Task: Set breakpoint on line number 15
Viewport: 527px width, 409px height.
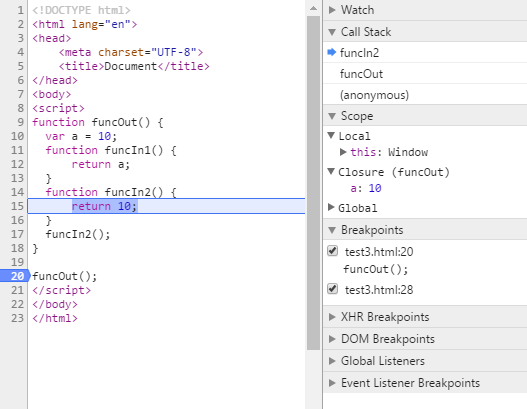Action: point(17,206)
